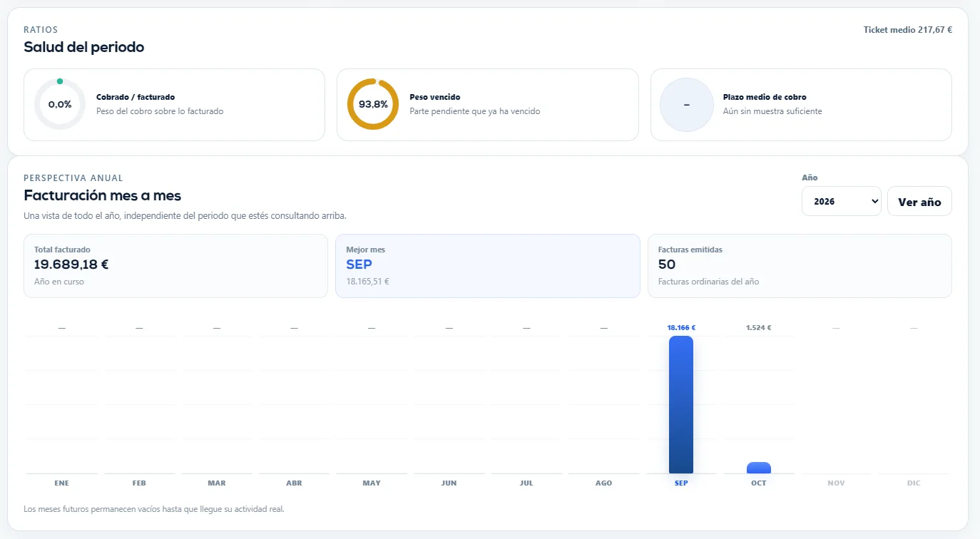Click "Parte pendiente que ya ha vencido" text
Screen dimensions: 980x539
[475, 111]
